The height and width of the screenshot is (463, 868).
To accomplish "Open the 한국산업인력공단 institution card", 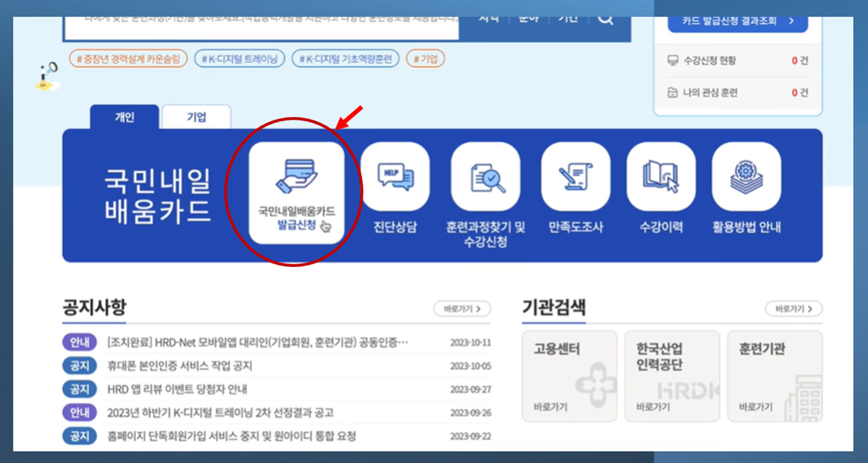I will point(672,376).
